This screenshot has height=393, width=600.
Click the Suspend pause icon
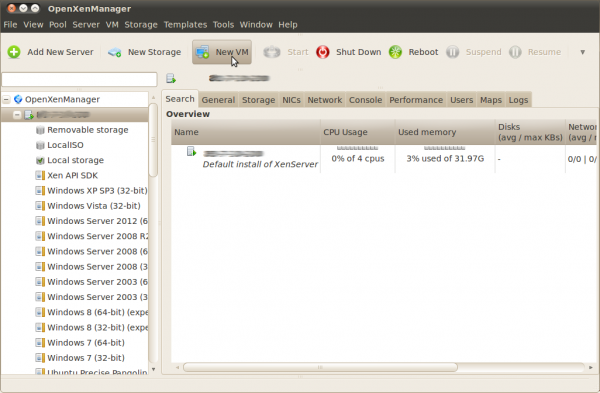[452, 52]
